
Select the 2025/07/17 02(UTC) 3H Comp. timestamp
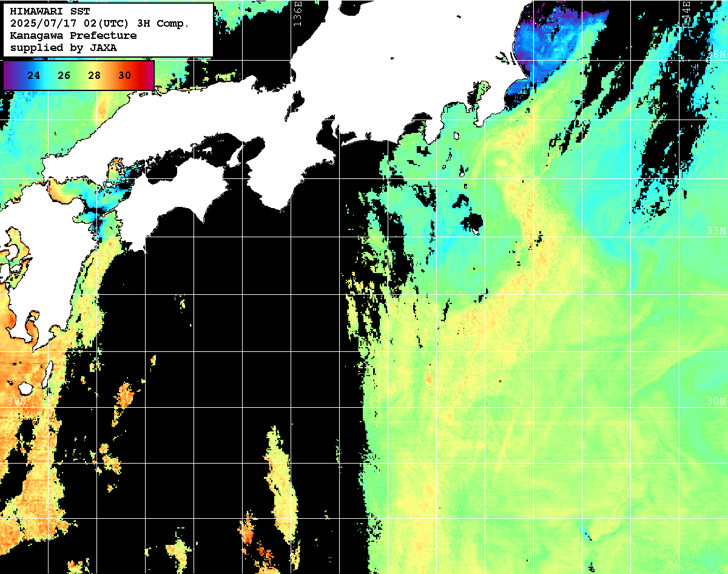99,24
